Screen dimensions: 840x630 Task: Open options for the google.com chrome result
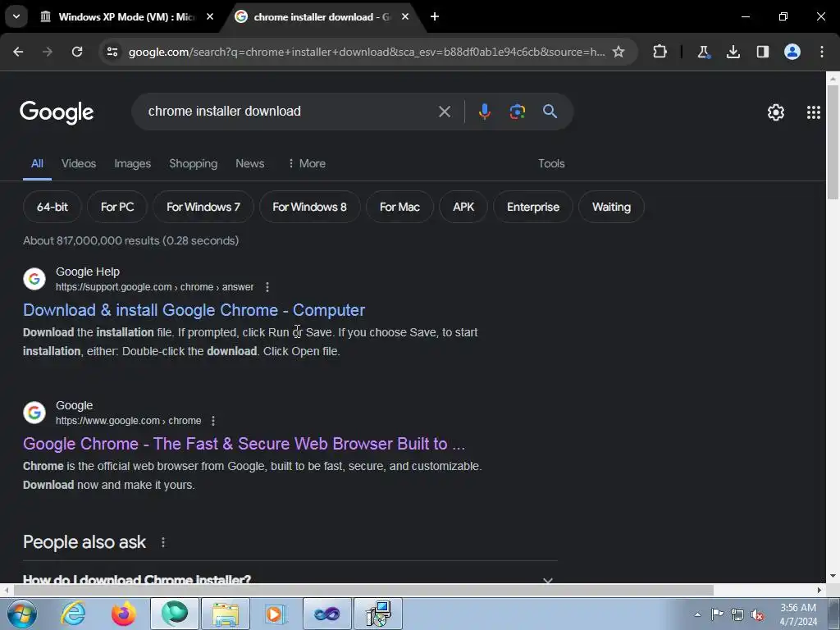(x=213, y=421)
